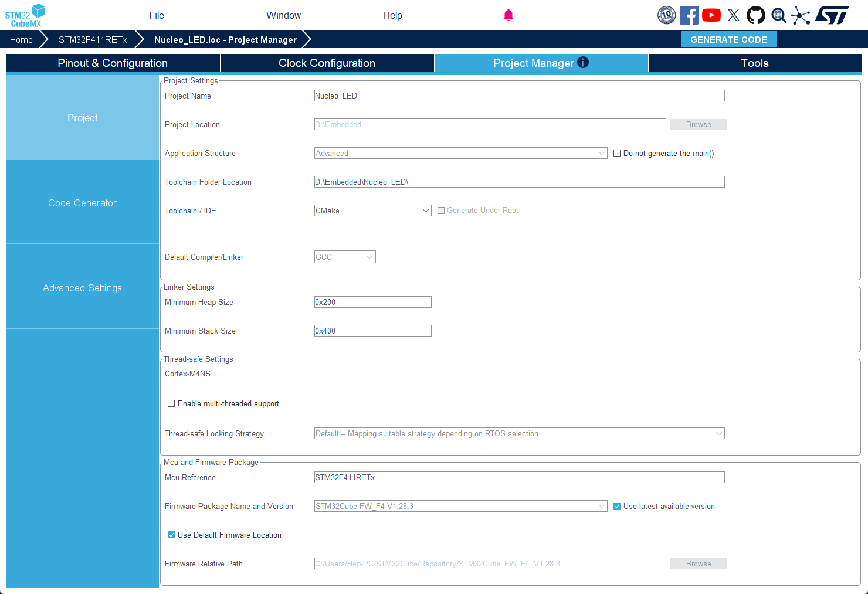The image size is (868, 594).
Task: Switch to Clock Configuration tab
Action: click(x=327, y=63)
